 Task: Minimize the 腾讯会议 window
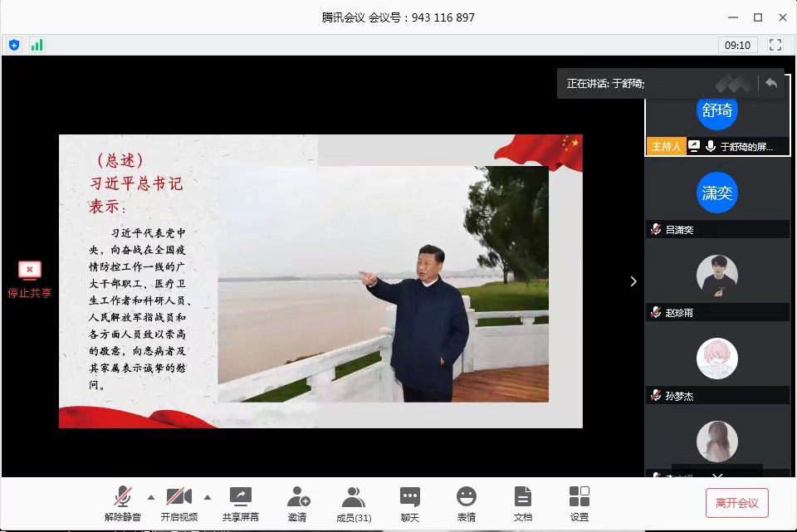click(733, 17)
